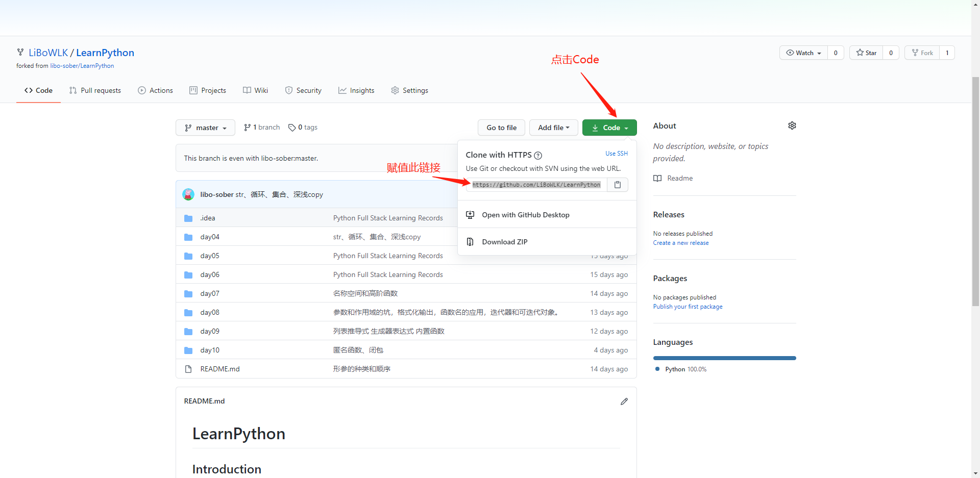
Task: Click libo-sober avatar in commit row
Action: (188, 194)
